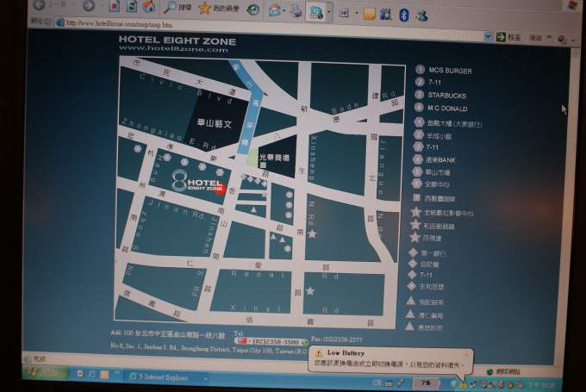Viewport: 586px width, 392px height.
Task: Click the History icon in toolbar
Action: click(x=252, y=10)
